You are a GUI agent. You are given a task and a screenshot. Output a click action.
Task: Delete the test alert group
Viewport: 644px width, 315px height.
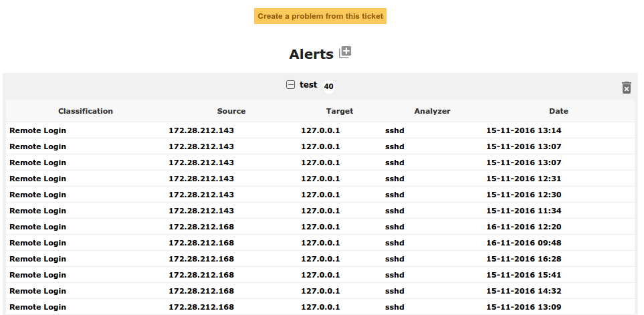point(626,88)
